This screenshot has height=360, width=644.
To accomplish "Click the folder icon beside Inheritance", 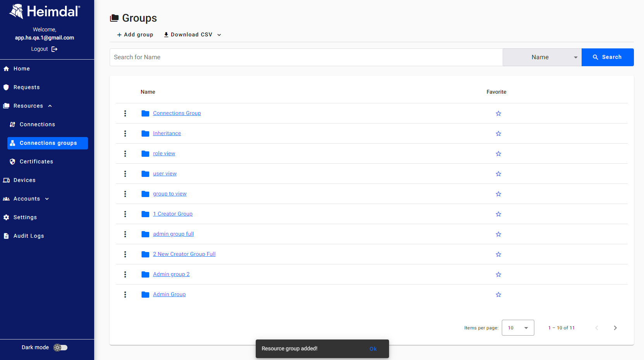I will [145, 134].
